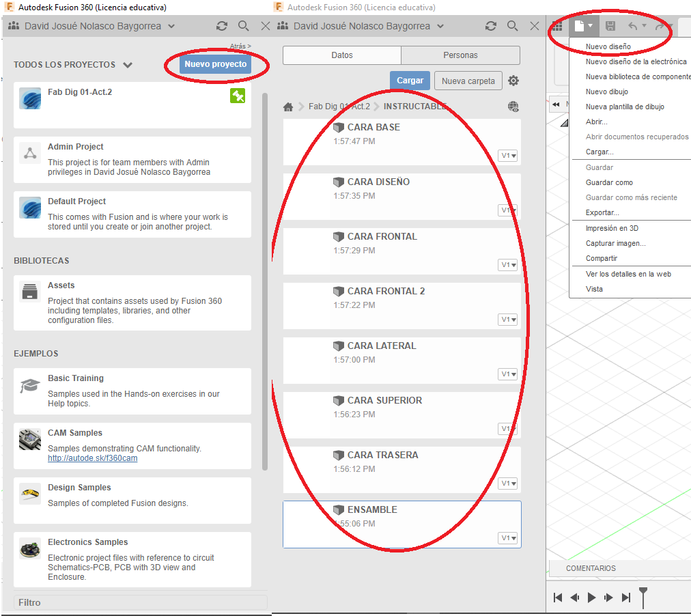This screenshot has height=616, width=691.
Task: Click green pin icon on Fab Dig 01-Act.2
Action: click(238, 96)
